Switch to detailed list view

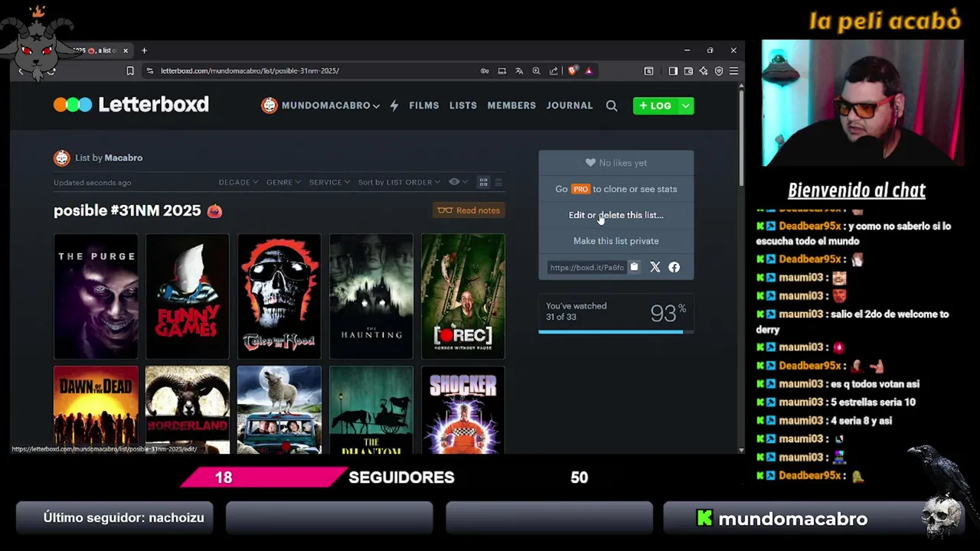498,182
